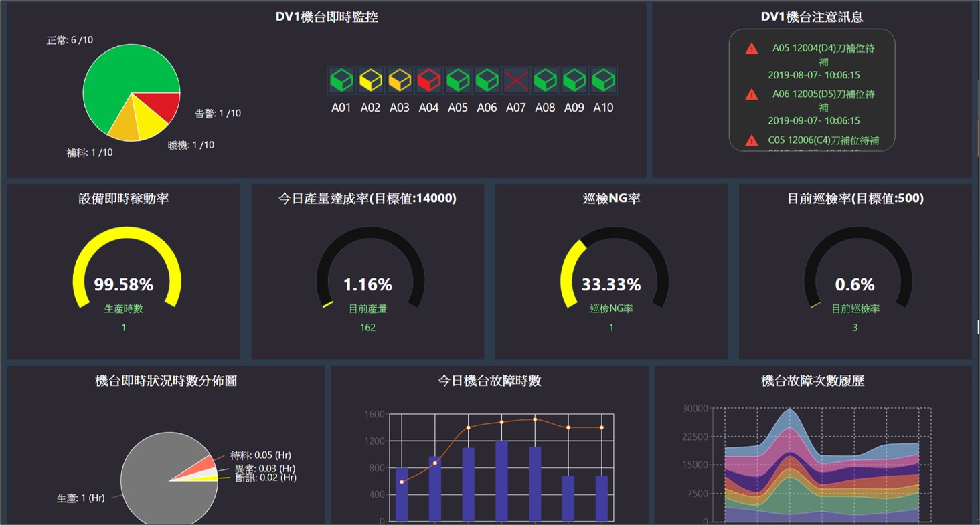Click the 162 current output value
Screen dimensions: 980x525
point(367,328)
